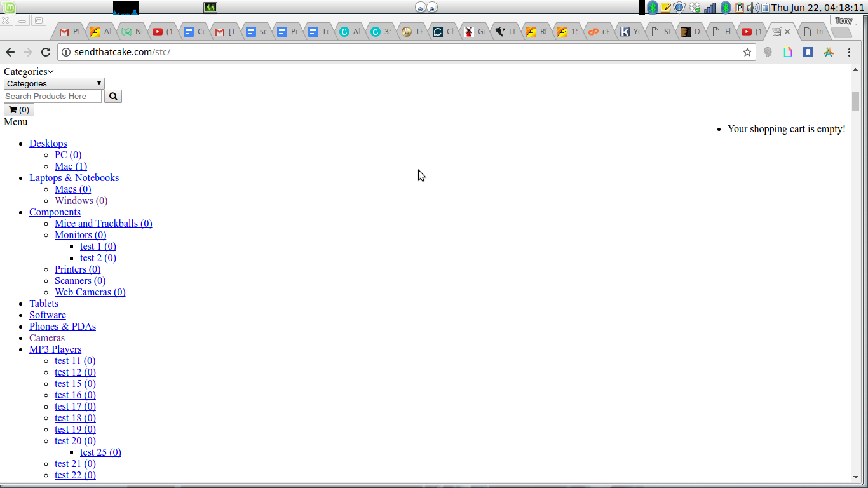Open the Desktops category link

point(48,143)
